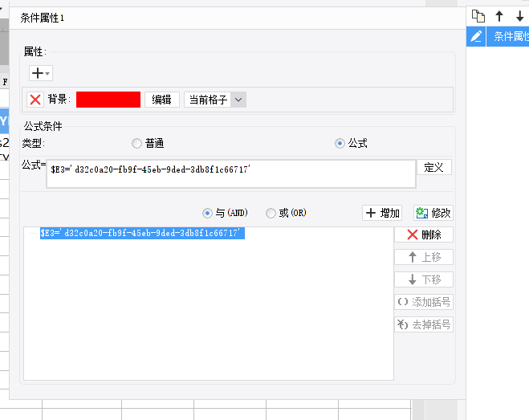Move condition attribute up with arrow icon

click(499, 16)
